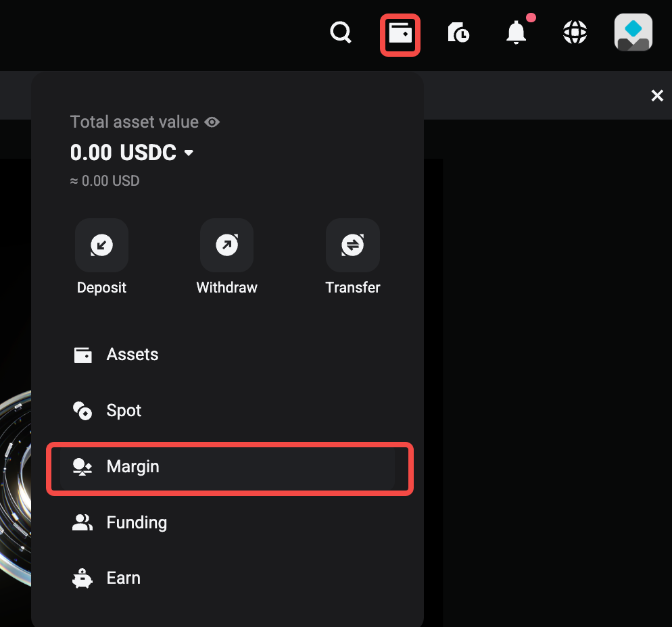Click the Transfer swap icon
Screen dimensions: 672x627
353,245
